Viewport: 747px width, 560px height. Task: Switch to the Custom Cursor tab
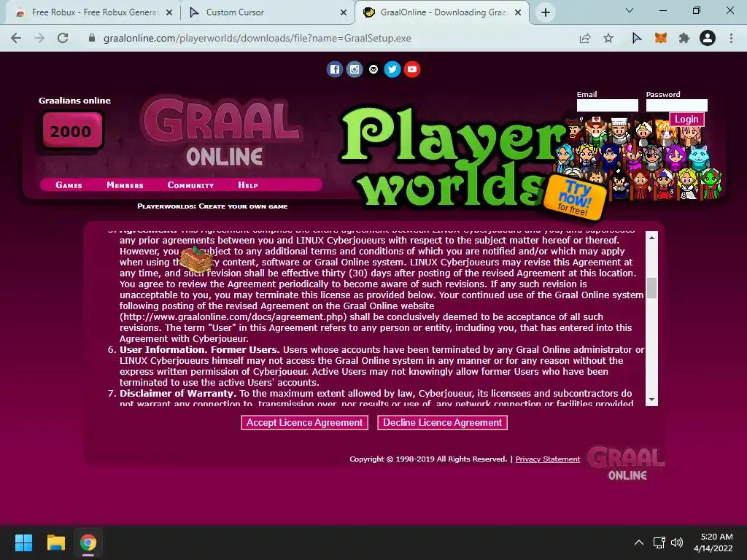(x=267, y=12)
